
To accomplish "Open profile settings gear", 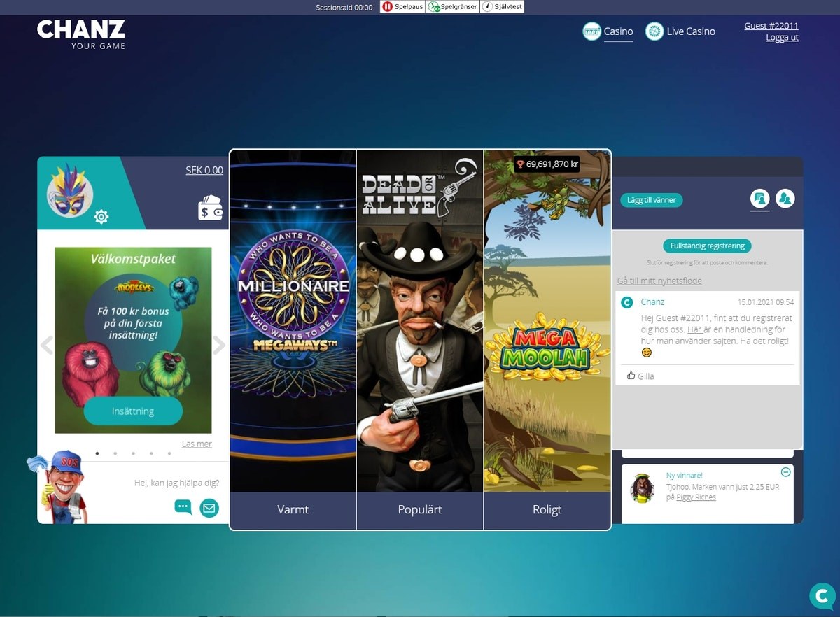I will tap(101, 217).
